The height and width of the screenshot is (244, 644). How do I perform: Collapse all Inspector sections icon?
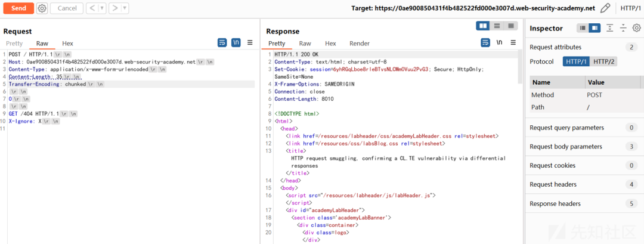coord(624,28)
